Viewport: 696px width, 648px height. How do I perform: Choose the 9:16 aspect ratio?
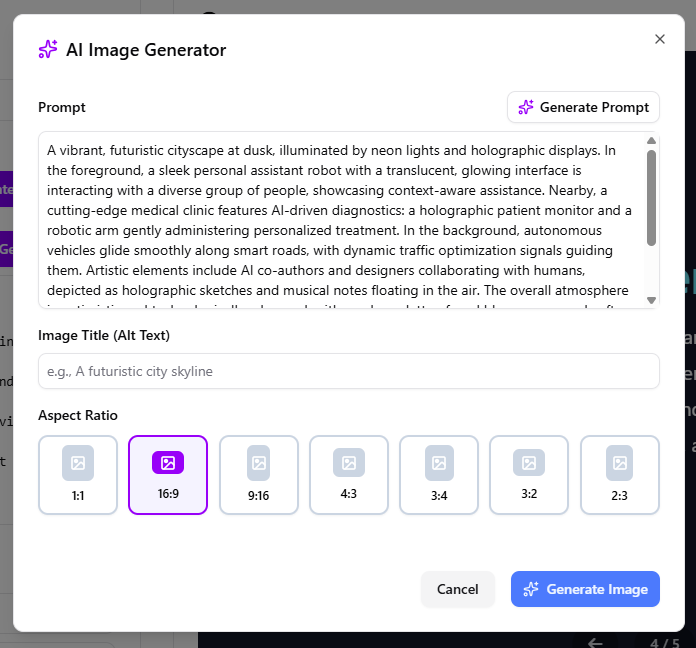click(259, 475)
